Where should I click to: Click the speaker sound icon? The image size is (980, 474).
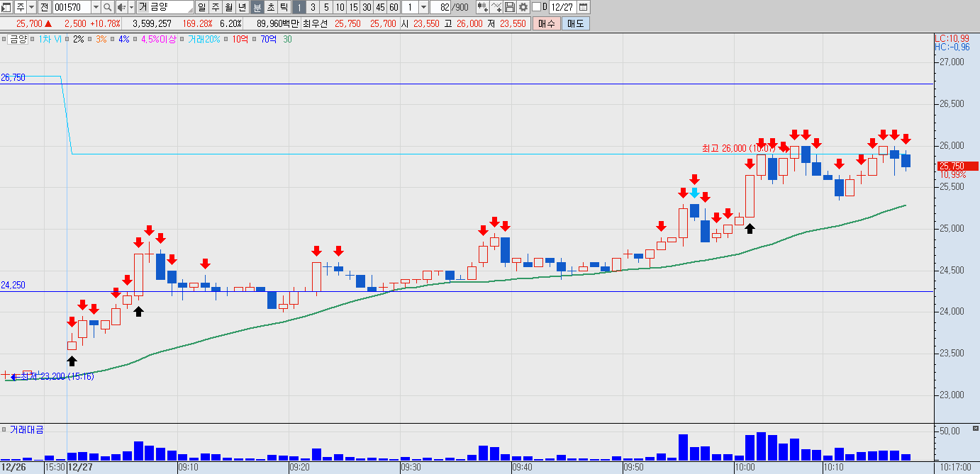[121, 8]
